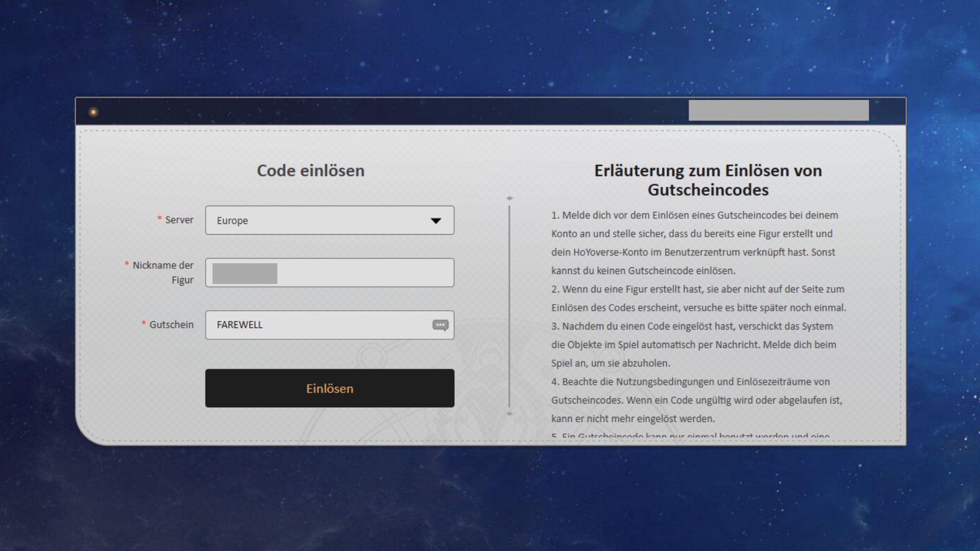The height and width of the screenshot is (551, 980).
Task: Open the Server dropdown currently showing Europe
Action: (x=329, y=220)
